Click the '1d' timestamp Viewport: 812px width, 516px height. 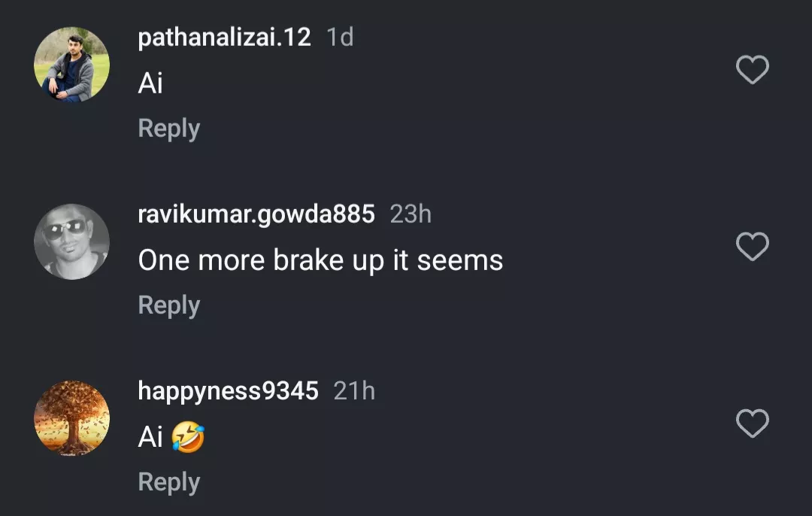point(340,38)
